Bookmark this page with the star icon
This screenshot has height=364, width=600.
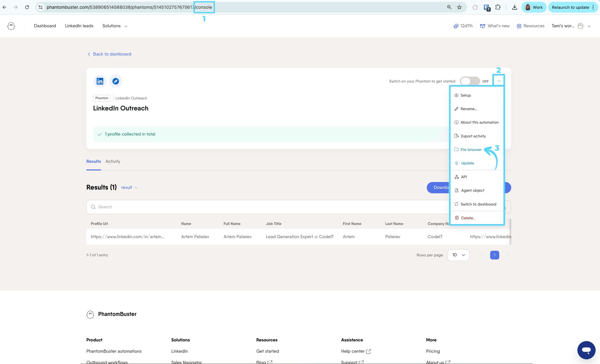point(459,7)
